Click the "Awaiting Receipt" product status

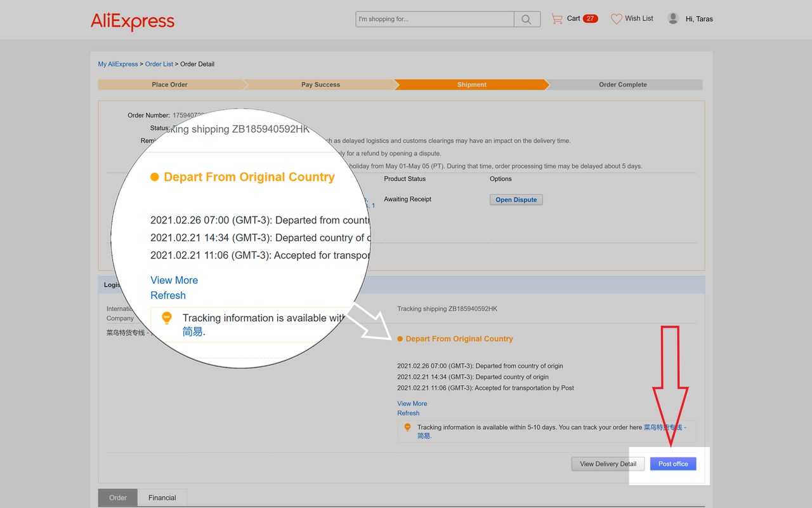coord(407,199)
